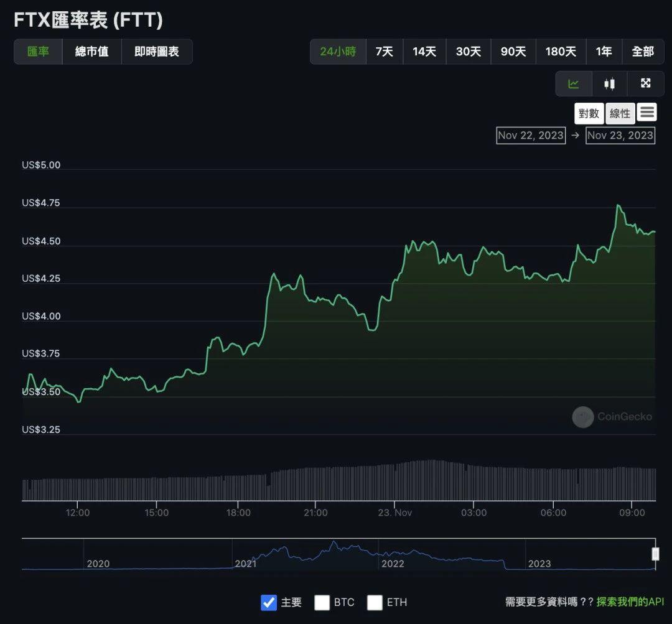Select the candlestick chart icon
This screenshot has width=672, height=624.
click(x=609, y=83)
